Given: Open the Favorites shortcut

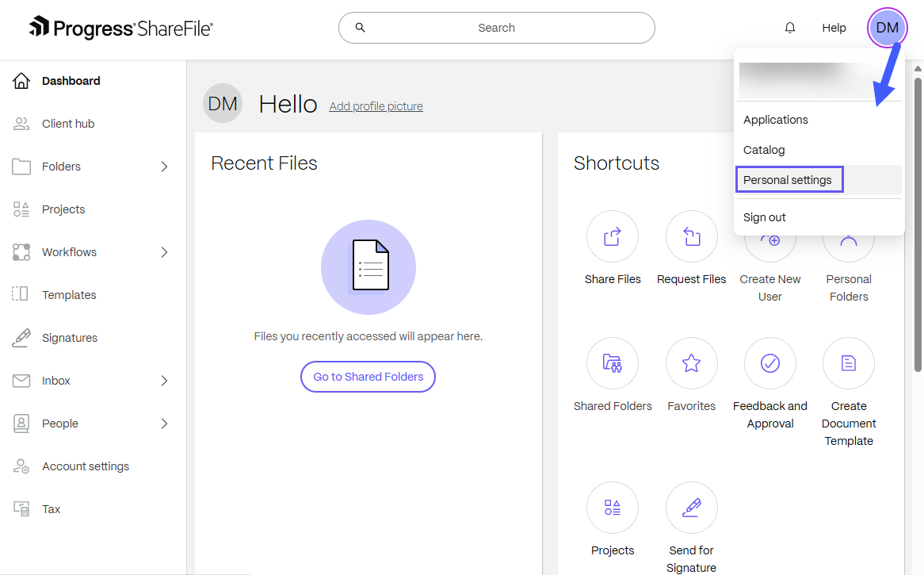Looking at the screenshot, I should point(690,362).
